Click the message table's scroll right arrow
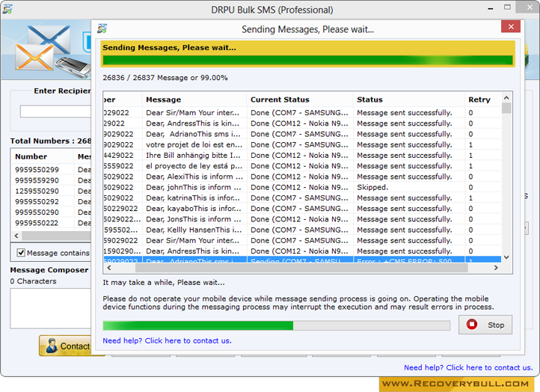540x392 pixels. click(x=496, y=268)
